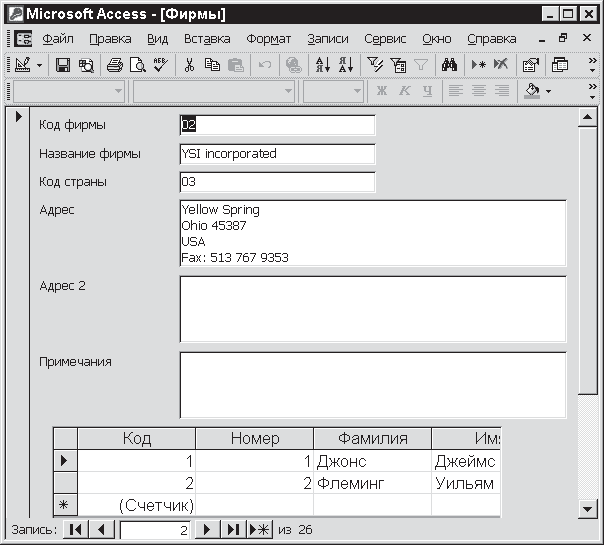Expand the font size combo box

coord(357,91)
